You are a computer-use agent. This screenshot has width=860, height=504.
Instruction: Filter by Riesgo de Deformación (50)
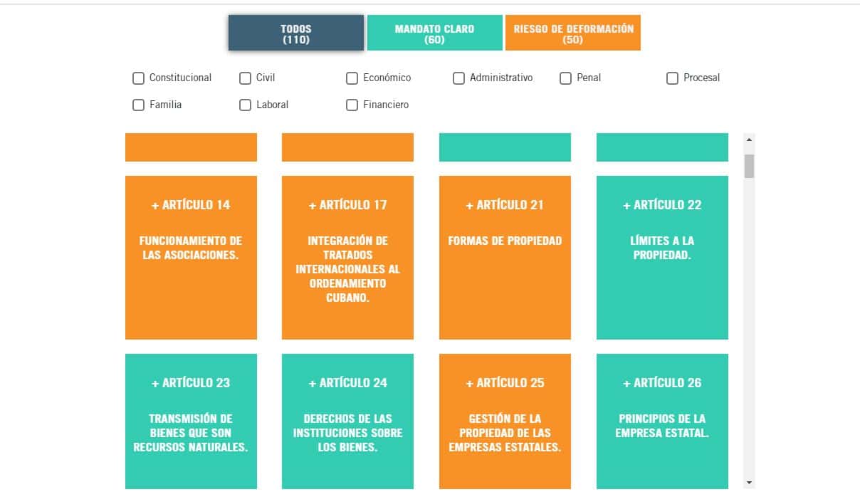(573, 33)
